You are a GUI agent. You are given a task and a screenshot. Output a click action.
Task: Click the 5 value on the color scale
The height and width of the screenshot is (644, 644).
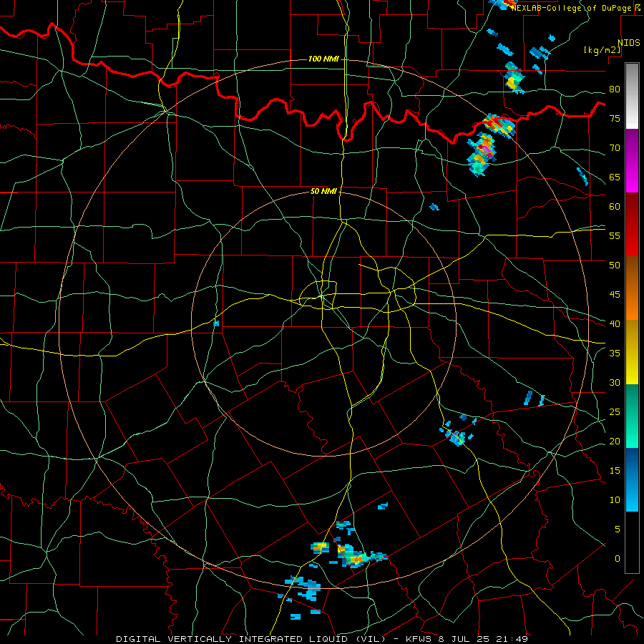618,529
